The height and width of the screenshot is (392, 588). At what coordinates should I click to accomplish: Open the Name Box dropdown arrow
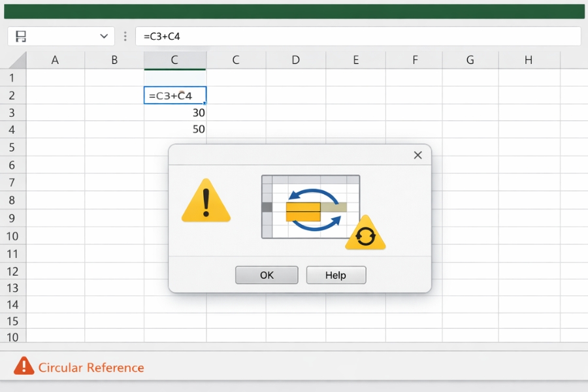point(103,36)
